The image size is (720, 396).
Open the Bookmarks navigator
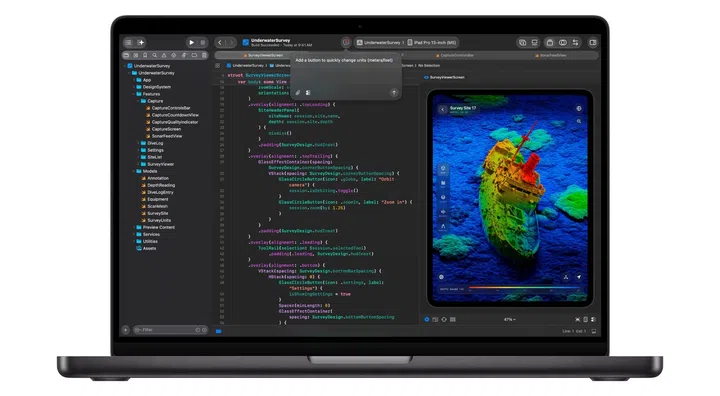[145, 55]
